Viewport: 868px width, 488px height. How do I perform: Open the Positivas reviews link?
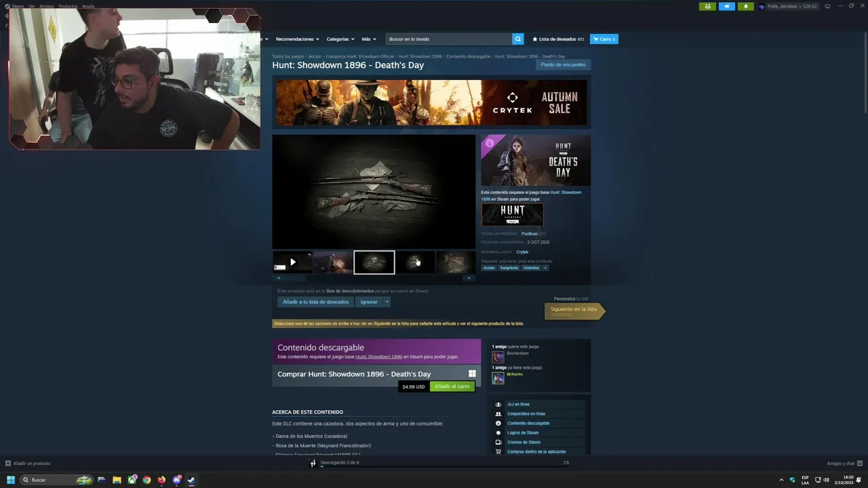(530, 234)
